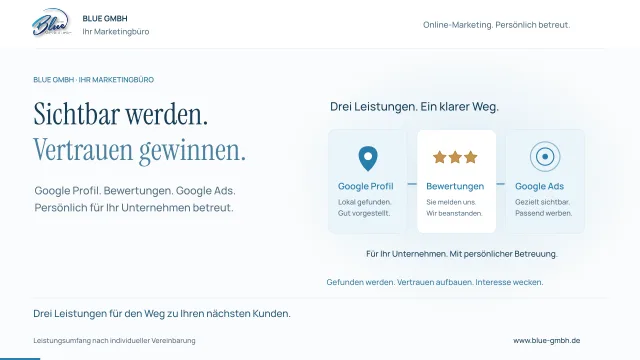Click 'Gefunden werden. Vertrauen aufbauen. Interesse wecken.' line
The height and width of the screenshot is (360, 640).
click(435, 282)
